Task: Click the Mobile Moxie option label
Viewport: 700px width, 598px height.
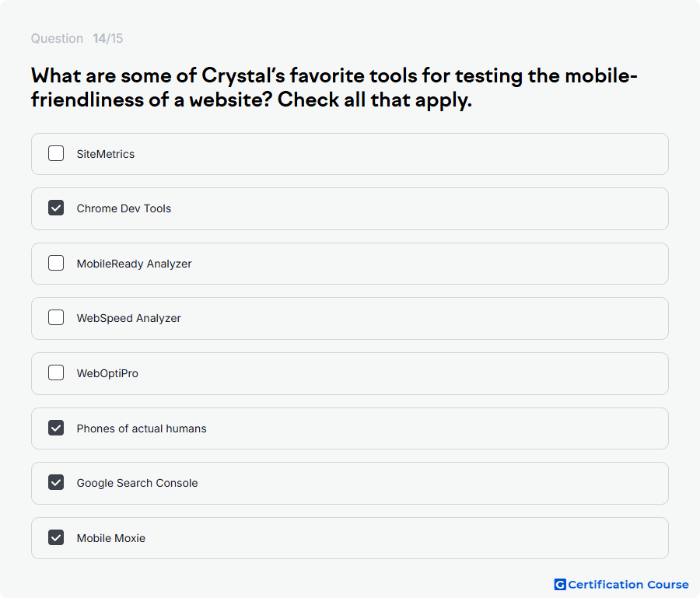Action: (x=110, y=538)
